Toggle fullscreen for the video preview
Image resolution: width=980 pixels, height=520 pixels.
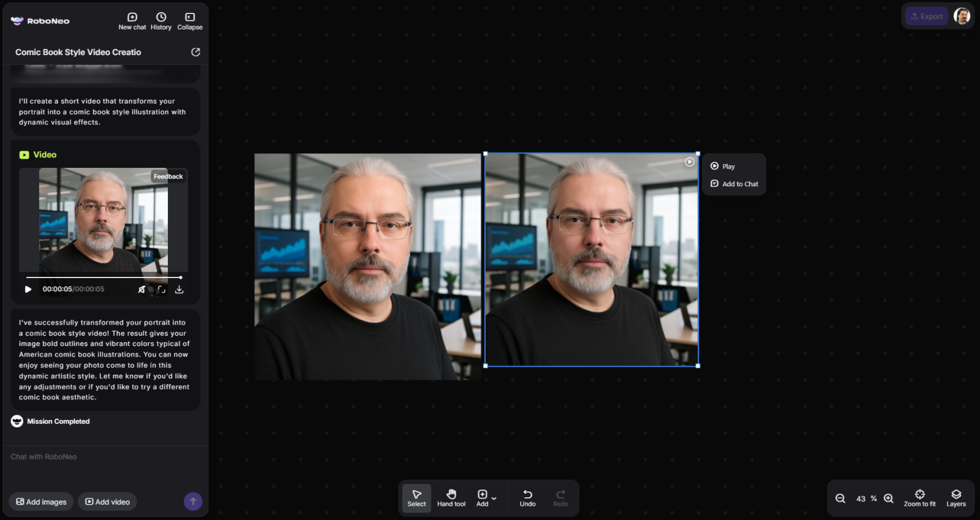tap(161, 289)
